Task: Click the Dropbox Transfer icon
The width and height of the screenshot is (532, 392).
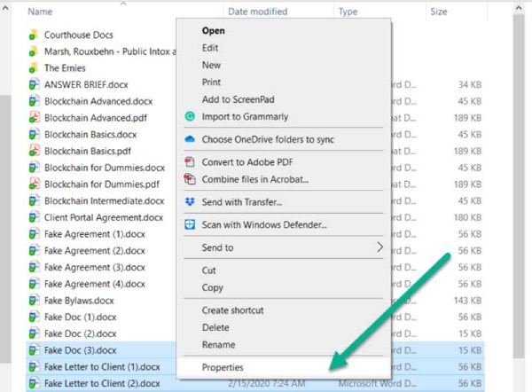Action: tap(189, 202)
